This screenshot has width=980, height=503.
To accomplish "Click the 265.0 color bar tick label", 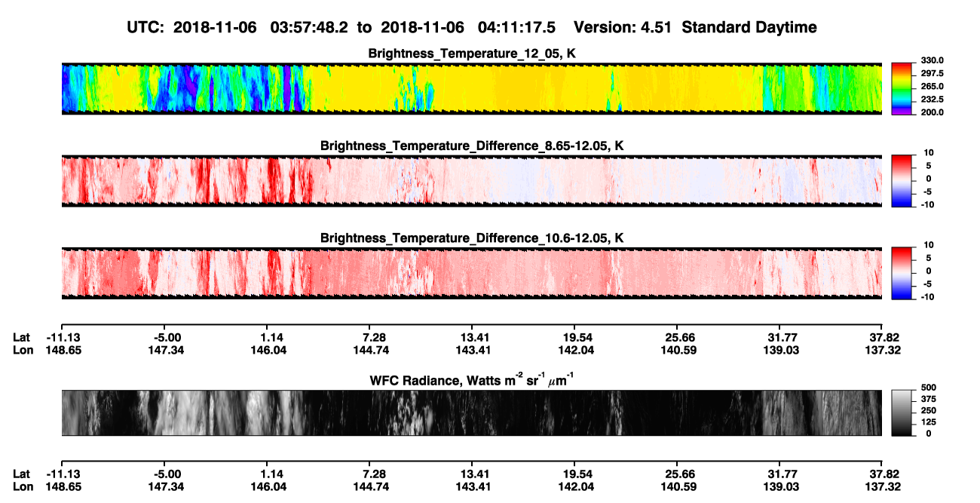I will tap(933, 87).
